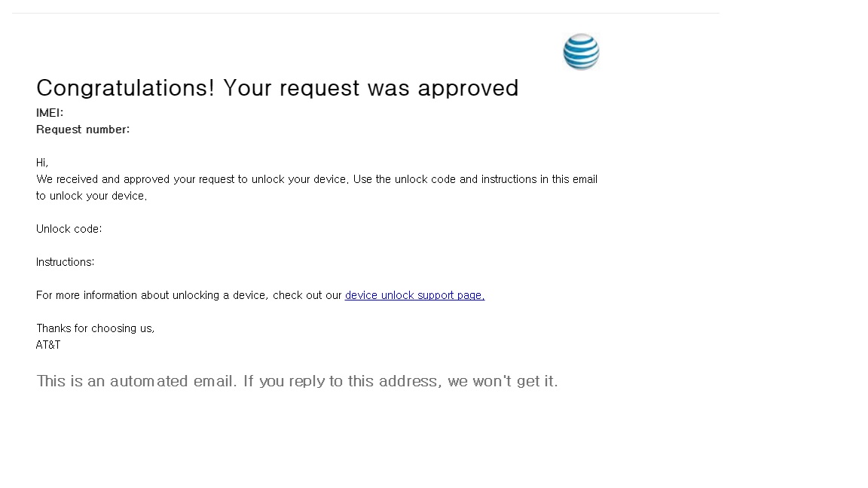
Task: Select the Unlock code label
Action: (69, 229)
